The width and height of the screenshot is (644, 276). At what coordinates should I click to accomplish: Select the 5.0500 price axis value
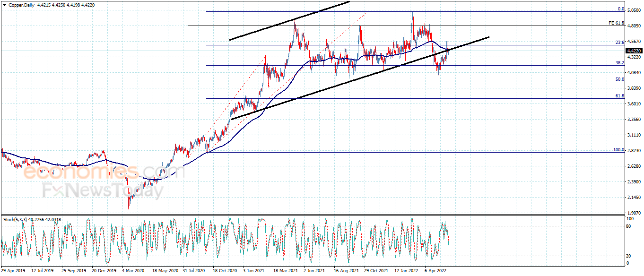(x=635, y=9)
